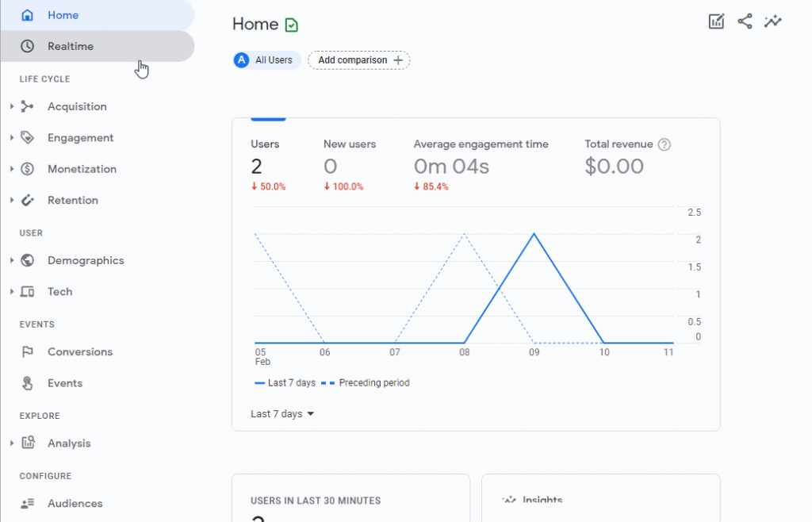Click the Insights card at the bottom
The width and height of the screenshot is (812, 522).
[x=600, y=497]
